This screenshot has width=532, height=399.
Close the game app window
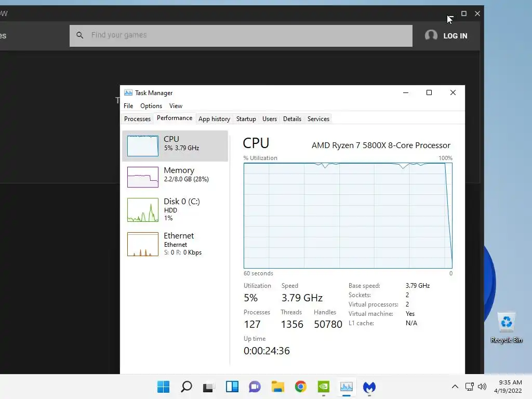(x=477, y=14)
